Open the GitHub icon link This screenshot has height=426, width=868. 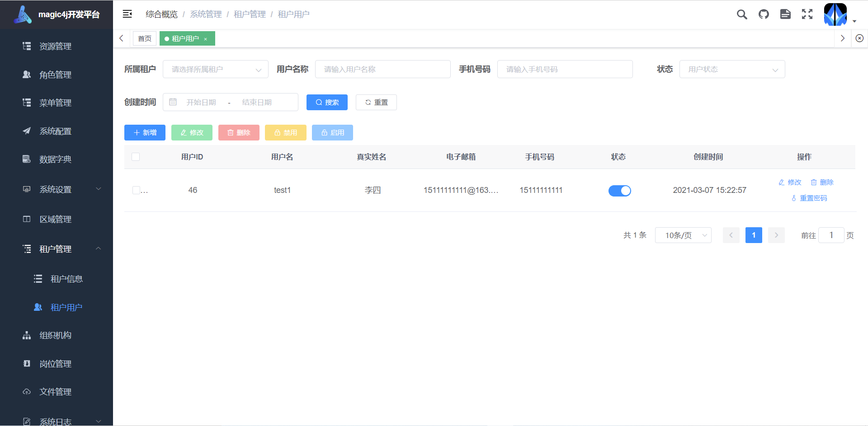764,14
